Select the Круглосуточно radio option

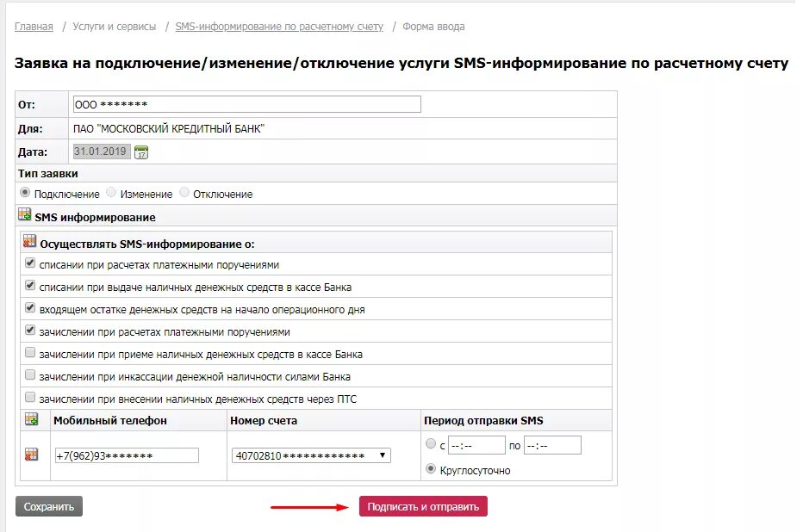431,468
